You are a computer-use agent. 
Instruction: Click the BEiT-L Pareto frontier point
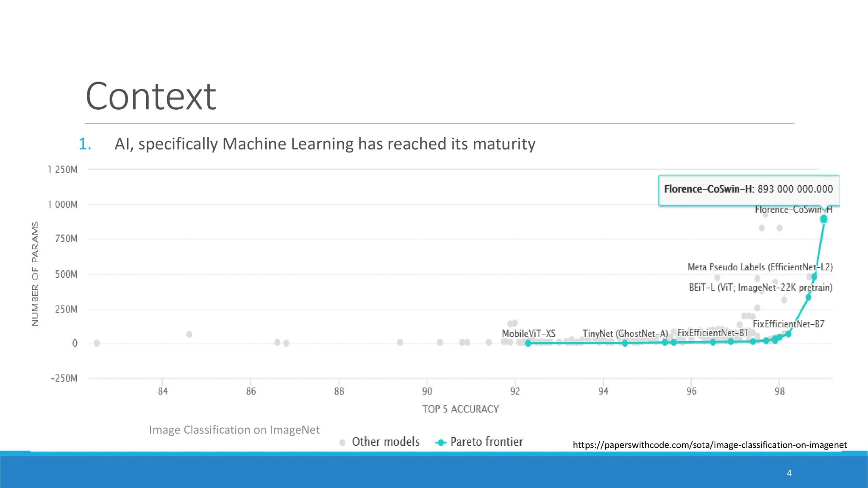click(x=808, y=297)
